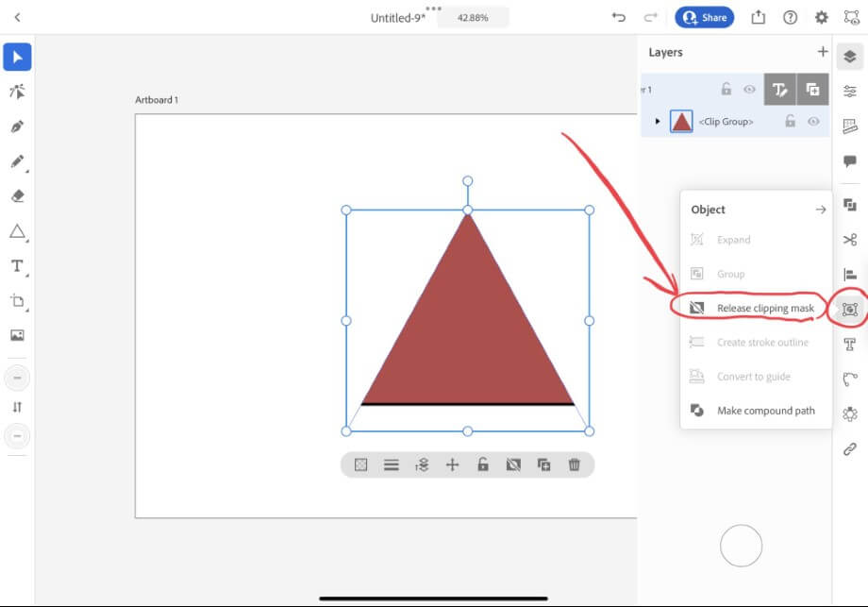
Task: Toggle lock on Clip Group
Action: coord(790,121)
